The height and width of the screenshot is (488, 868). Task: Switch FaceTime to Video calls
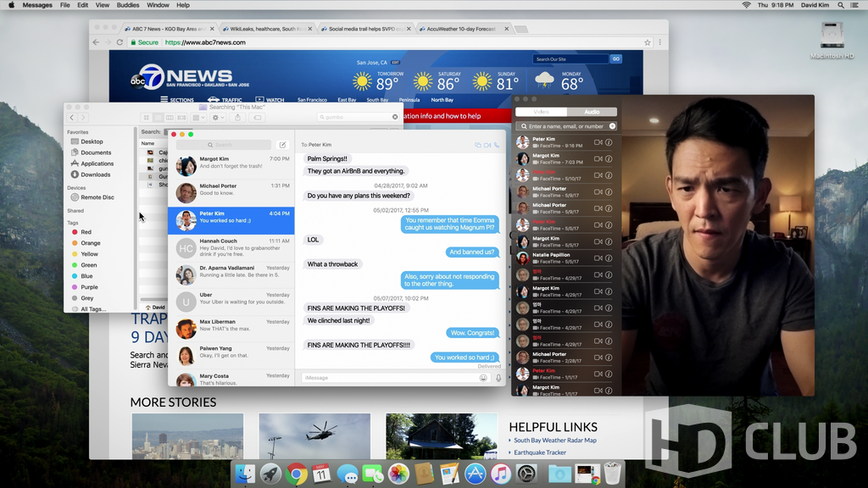point(541,112)
